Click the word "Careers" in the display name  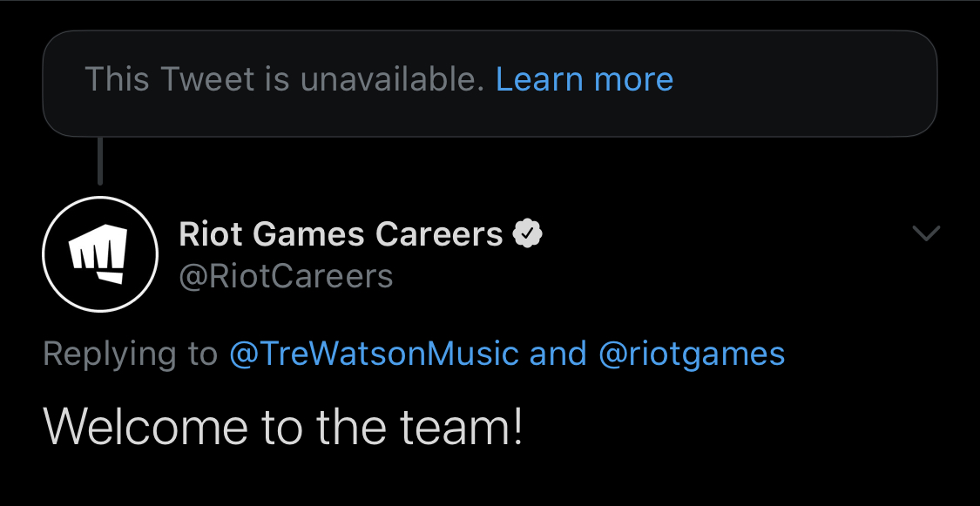(439, 234)
